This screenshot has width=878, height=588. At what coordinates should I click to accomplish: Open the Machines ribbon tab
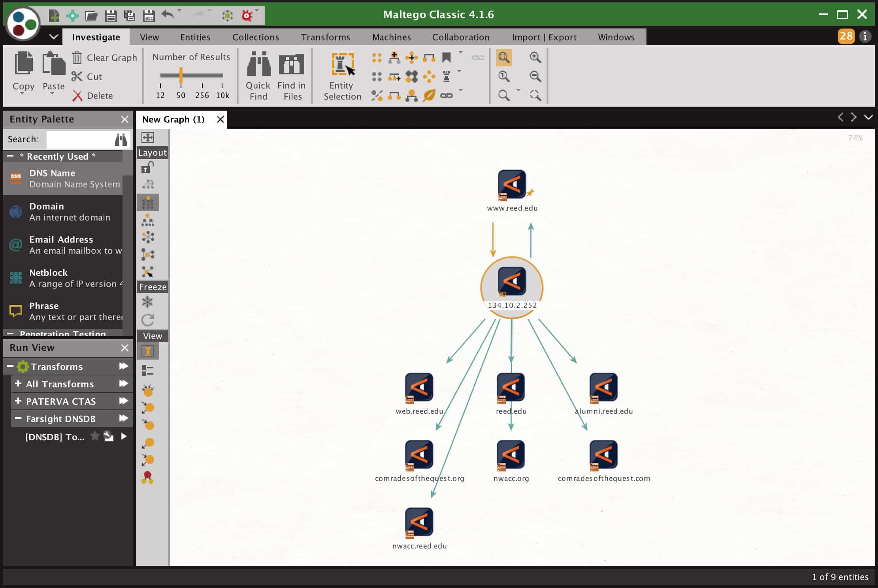coord(392,37)
